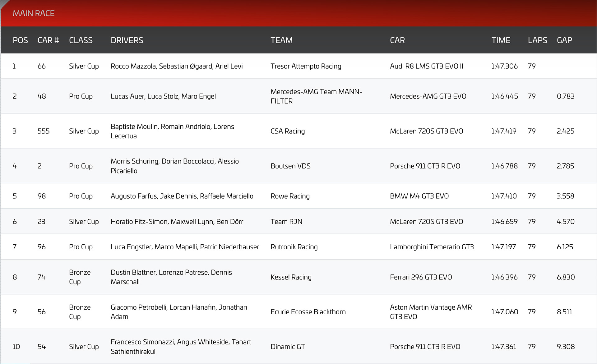Screen dimensions: 597x364
Task: Click gap value 6.125
Action: pyautogui.click(x=565, y=247)
